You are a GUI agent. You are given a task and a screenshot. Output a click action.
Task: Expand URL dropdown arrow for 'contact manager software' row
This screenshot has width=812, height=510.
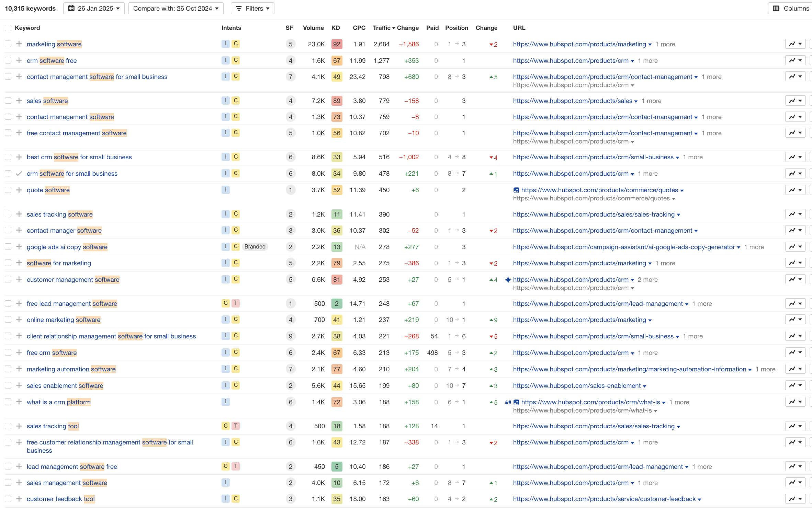click(696, 231)
